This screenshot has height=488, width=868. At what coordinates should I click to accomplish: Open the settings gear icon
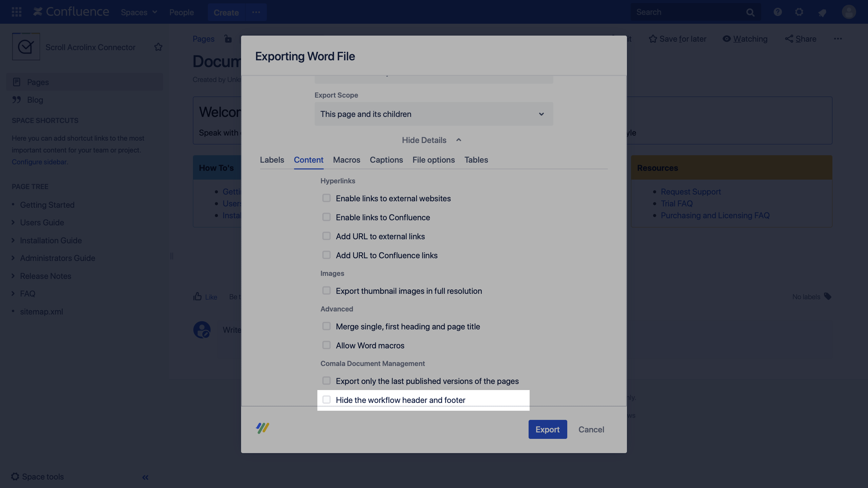pos(799,12)
